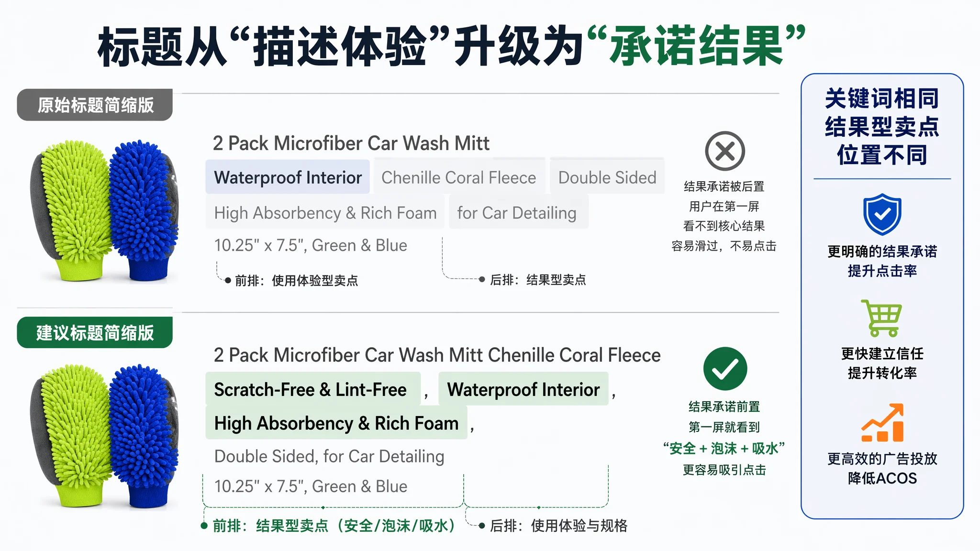Click the blue shield checkmark icon

[x=882, y=214]
